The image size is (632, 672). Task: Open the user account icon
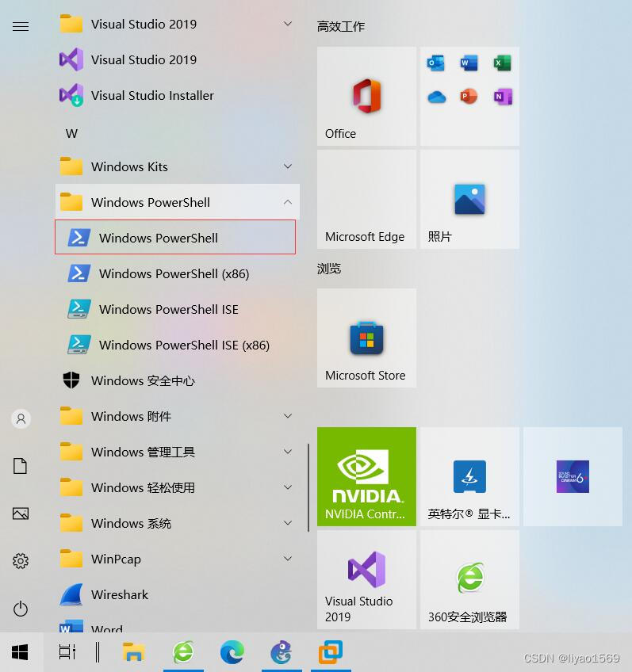(21, 418)
